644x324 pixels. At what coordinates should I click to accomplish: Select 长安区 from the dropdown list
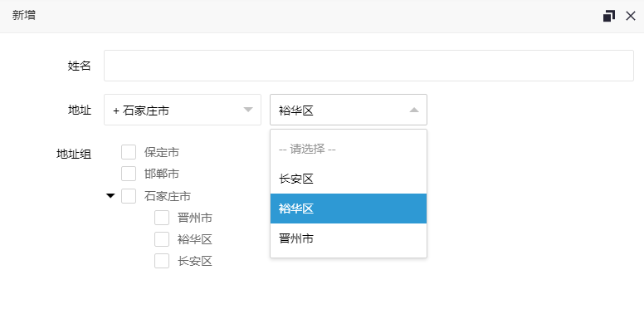point(349,179)
